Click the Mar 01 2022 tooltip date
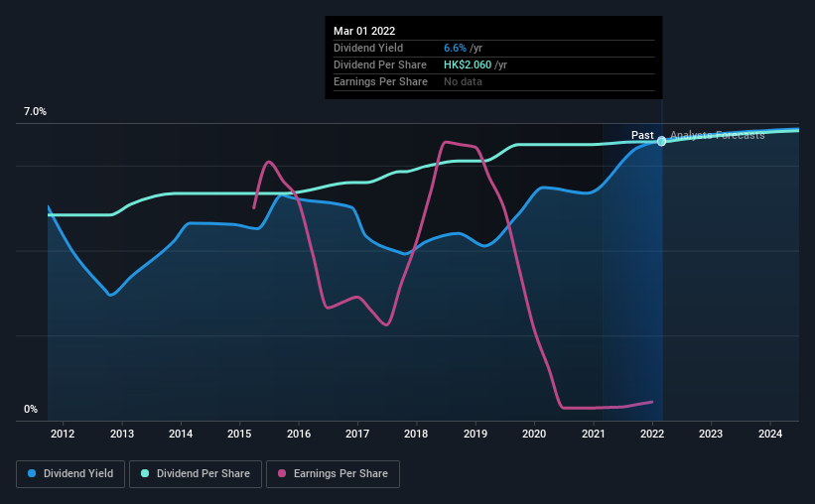This screenshot has width=815, height=504. pos(364,31)
